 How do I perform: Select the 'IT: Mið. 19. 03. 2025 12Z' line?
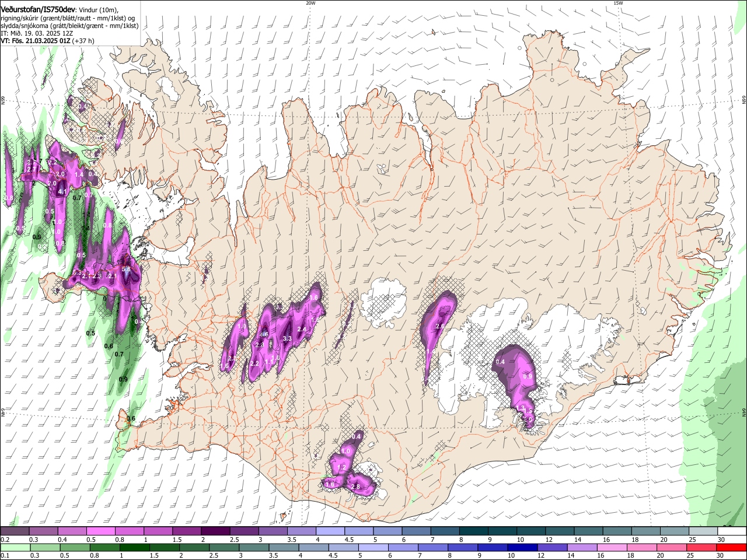(36, 33)
